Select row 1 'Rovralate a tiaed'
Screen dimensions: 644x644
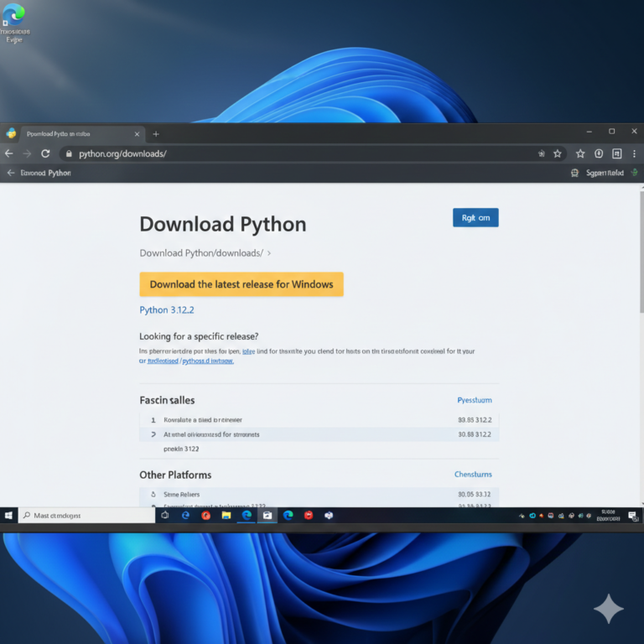[319, 420]
